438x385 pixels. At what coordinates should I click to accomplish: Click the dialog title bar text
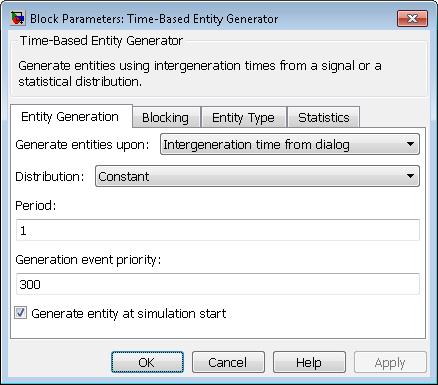pyautogui.click(x=154, y=19)
